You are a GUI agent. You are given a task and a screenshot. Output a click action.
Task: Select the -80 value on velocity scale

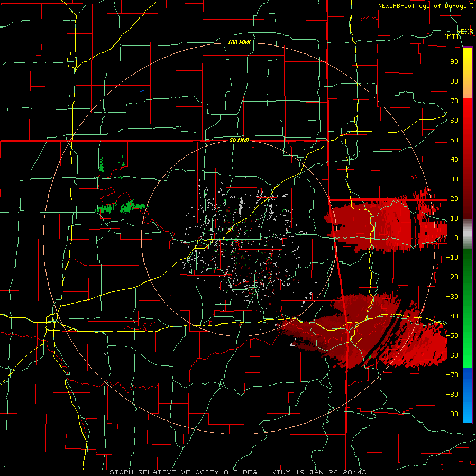[452, 395]
